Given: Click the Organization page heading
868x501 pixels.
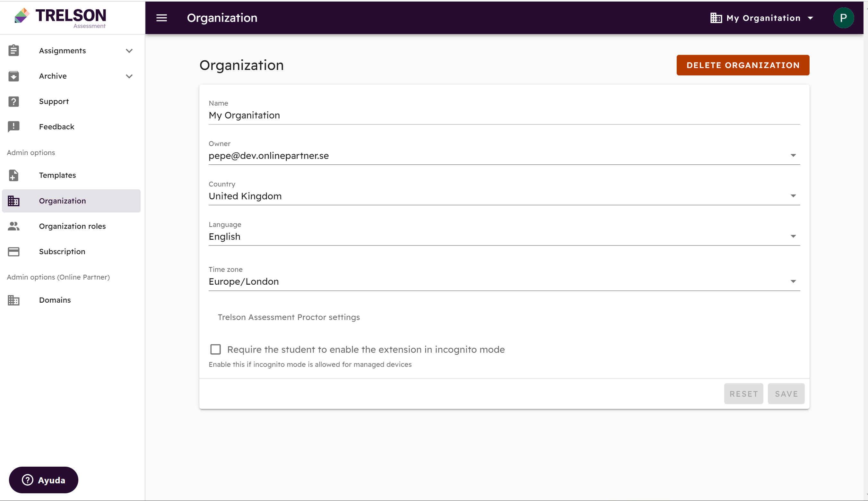Looking at the screenshot, I should 241,65.
